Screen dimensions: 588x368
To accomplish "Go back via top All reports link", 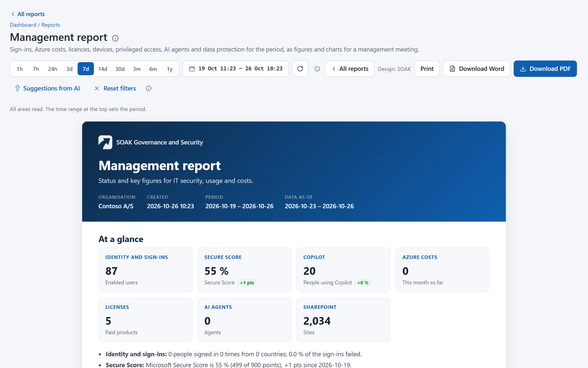I will (28, 14).
